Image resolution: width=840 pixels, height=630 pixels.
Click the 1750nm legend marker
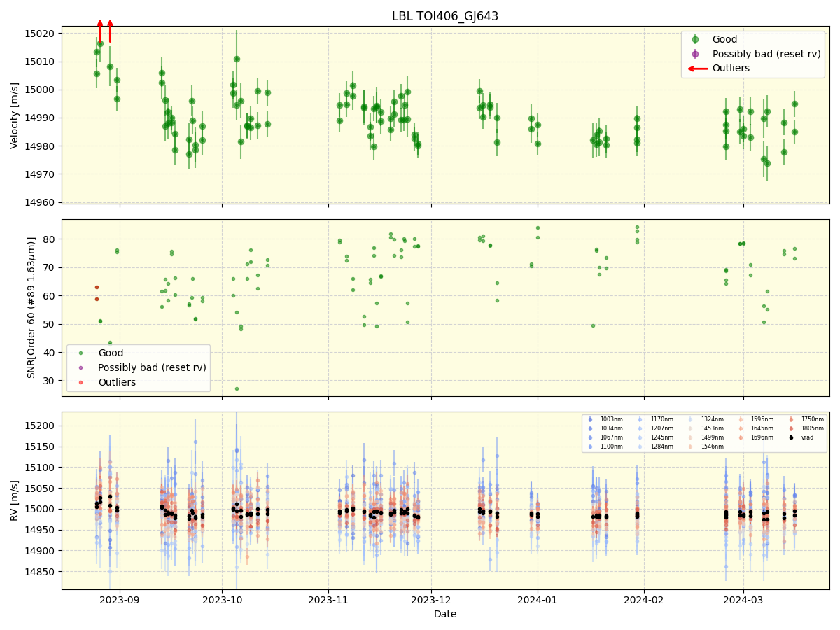pos(791,419)
